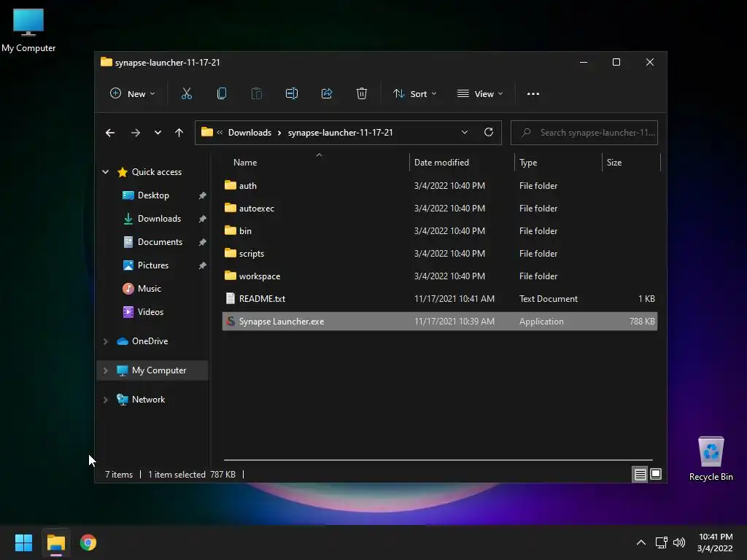Click the volume speaker icon
The image size is (747, 560).
(679, 542)
